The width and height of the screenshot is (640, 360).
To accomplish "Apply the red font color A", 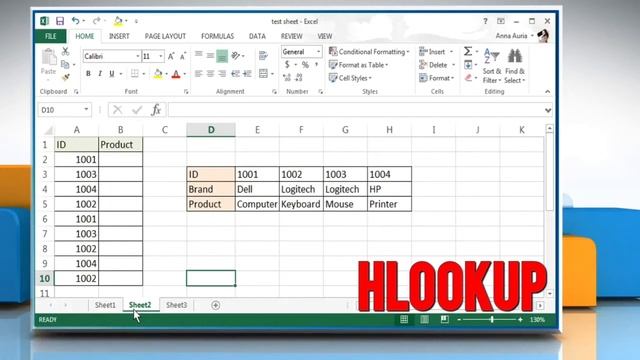I will [176, 74].
